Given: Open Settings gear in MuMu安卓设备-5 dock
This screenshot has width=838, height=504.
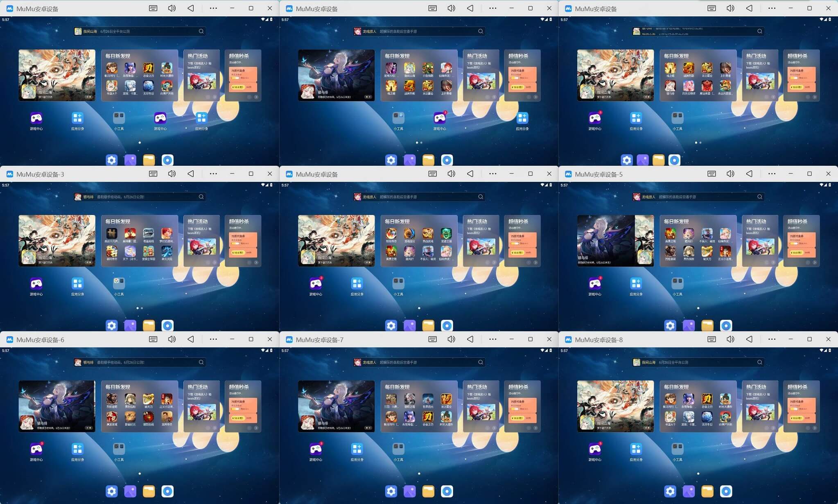Looking at the screenshot, I should click(x=670, y=325).
